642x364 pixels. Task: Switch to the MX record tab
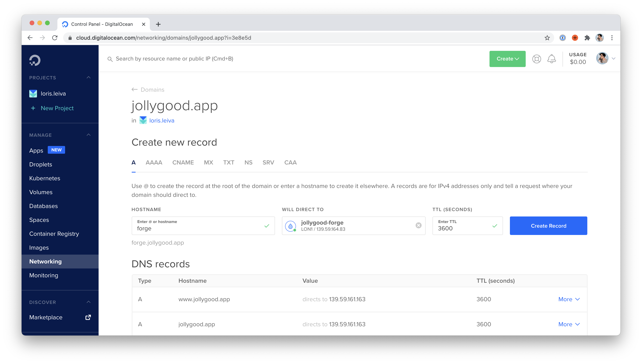point(208,163)
